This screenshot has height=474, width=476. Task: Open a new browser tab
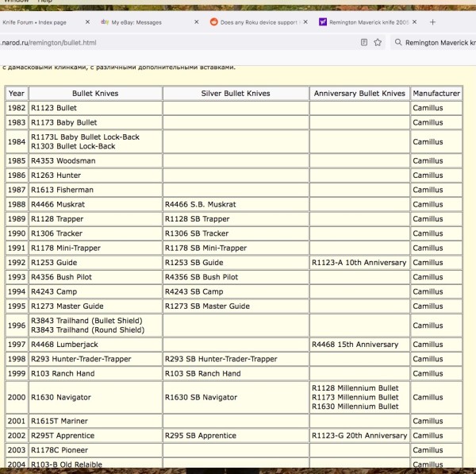pyautogui.click(x=432, y=22)
